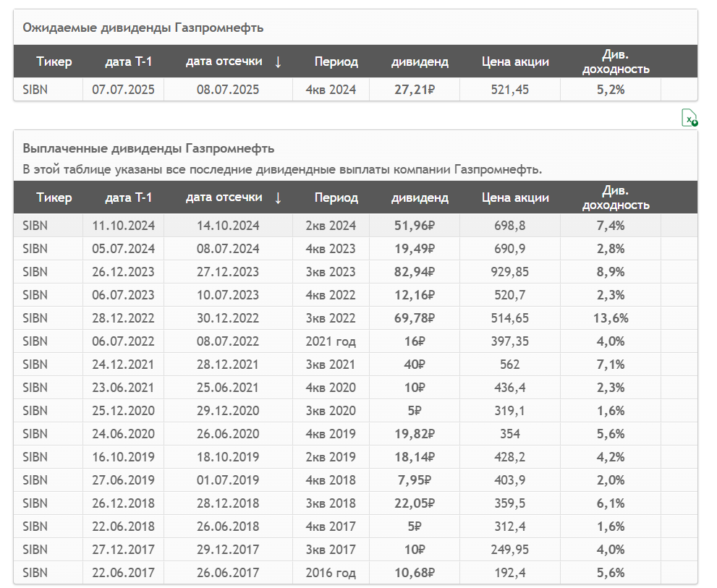Image resolution: width=717 pixels, height=588 pixels.
Task: Select the 13,6% yield cell
Action: [x=611, y=318]
